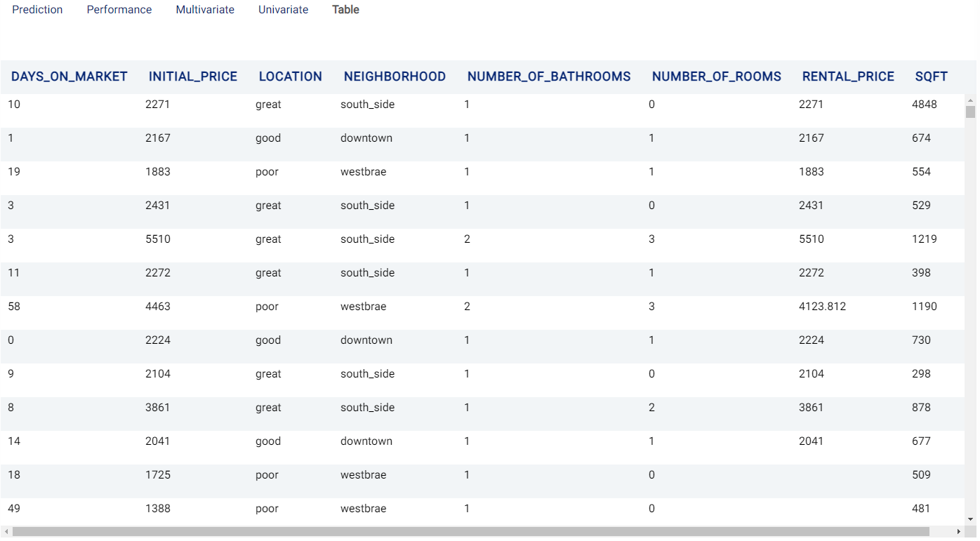Screen dimensions: 980x541
Task: Select SQFT cell 481
Action: 922,509
